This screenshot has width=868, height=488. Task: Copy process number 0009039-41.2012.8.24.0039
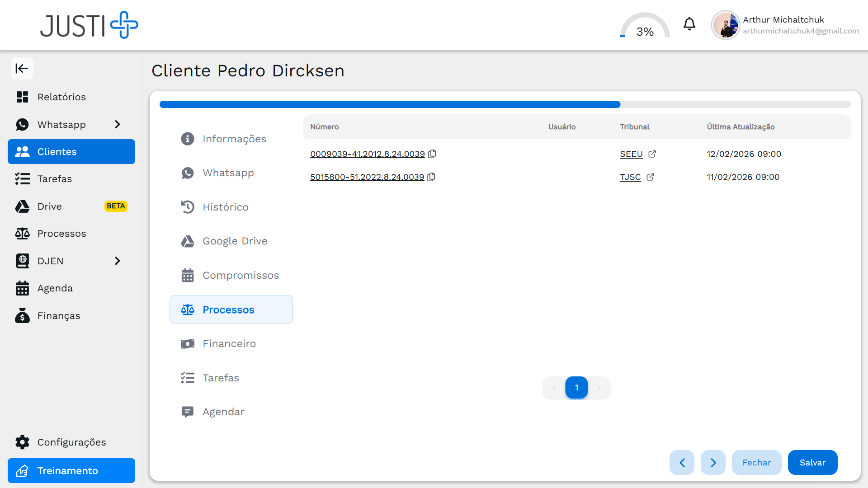click(432, 154)
